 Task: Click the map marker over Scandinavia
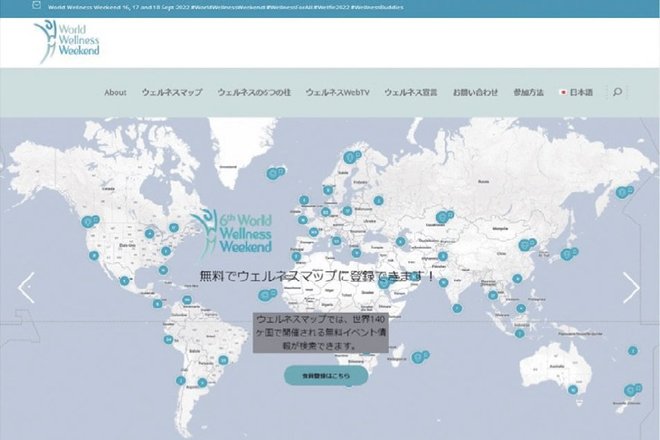coord(349,158)
